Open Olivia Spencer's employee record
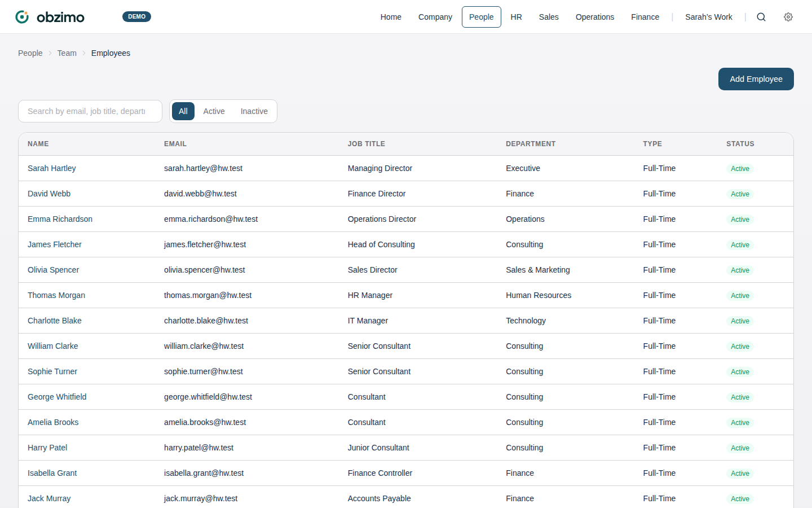This screenshot has width=812, height=508. click(x=54, y=270)
